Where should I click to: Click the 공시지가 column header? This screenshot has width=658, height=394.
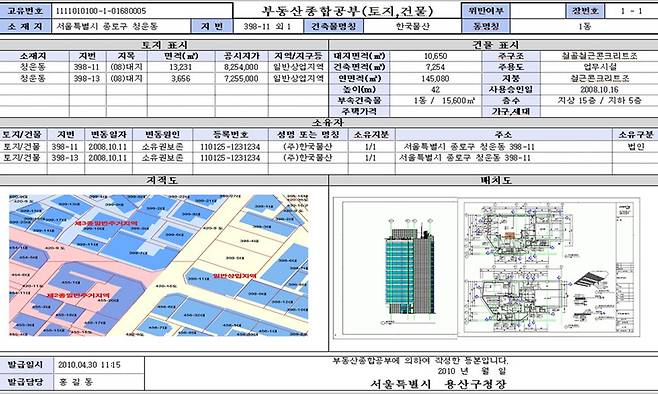coord(241,56)
